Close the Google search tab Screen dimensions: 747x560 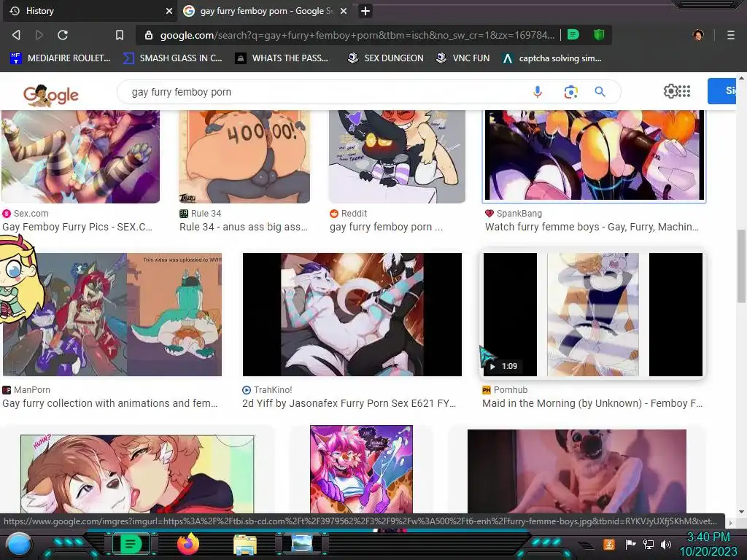344,11
